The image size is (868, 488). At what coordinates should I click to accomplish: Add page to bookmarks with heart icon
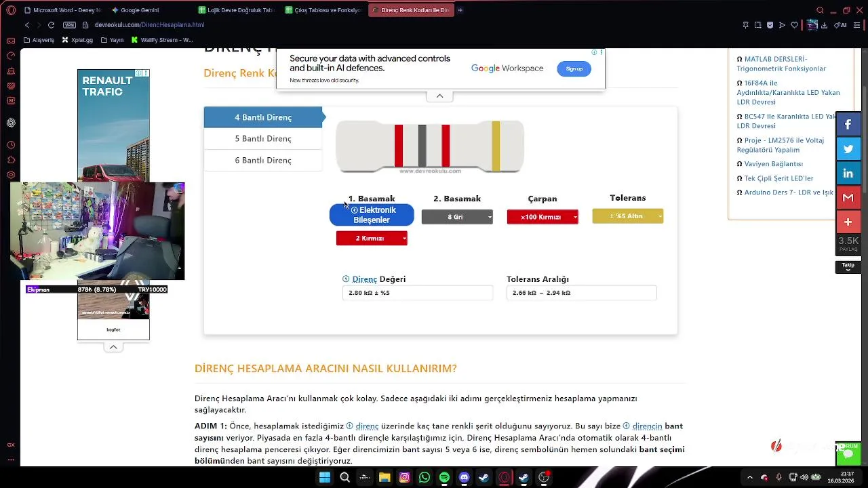(x=795, y=25)
